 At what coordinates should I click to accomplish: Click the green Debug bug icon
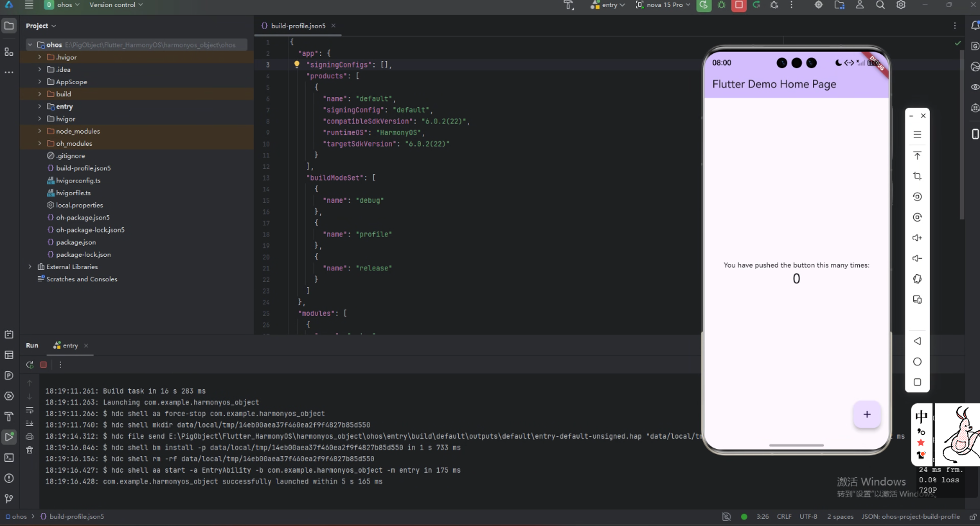click(x=722, y=5)
